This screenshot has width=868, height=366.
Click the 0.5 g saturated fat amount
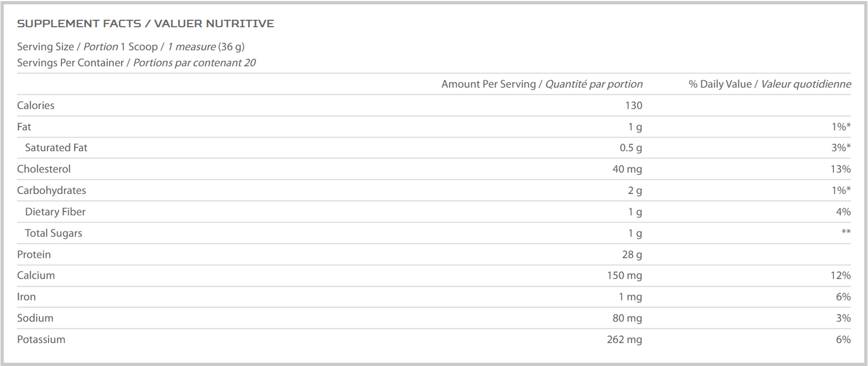(631, 148)
